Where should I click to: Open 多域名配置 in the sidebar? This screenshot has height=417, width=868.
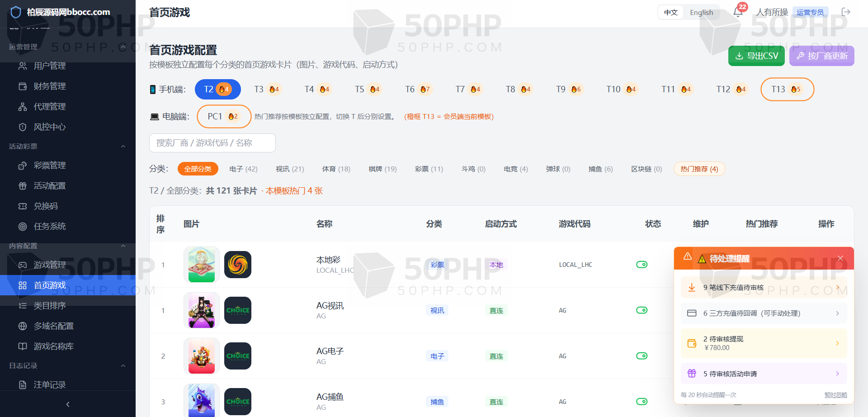pos(68,326)
